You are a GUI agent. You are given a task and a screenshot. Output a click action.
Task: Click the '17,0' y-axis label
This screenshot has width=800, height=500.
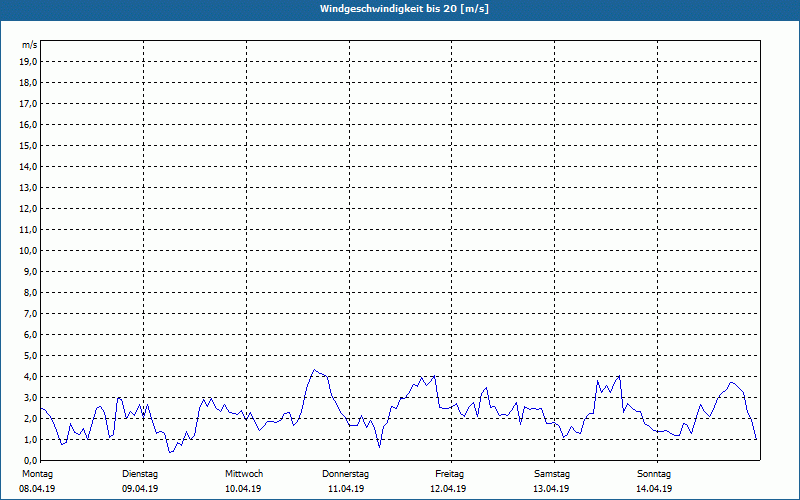pyautogui.click(x=28, y=104)
